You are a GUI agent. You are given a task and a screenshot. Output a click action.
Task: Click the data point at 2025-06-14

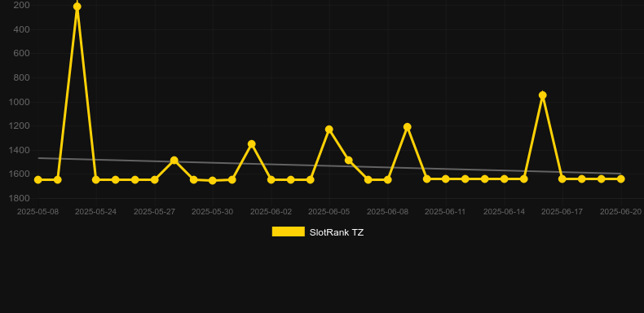[505, 179]
